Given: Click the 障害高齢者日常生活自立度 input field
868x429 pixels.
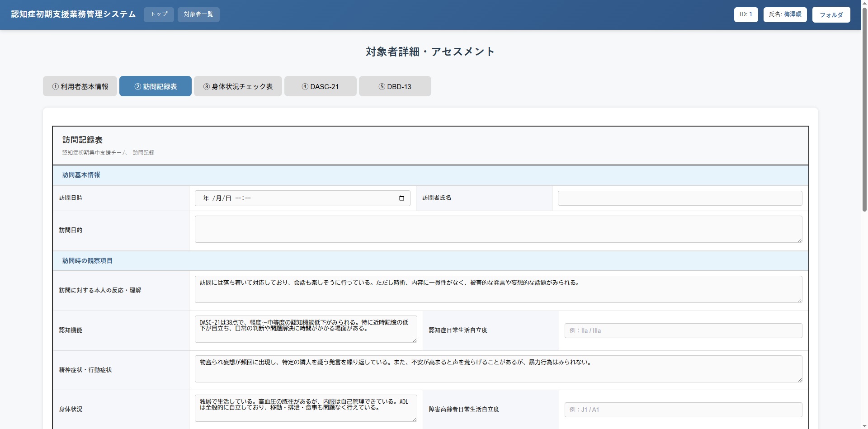Looking at the screenshot, I should (683, 410).
